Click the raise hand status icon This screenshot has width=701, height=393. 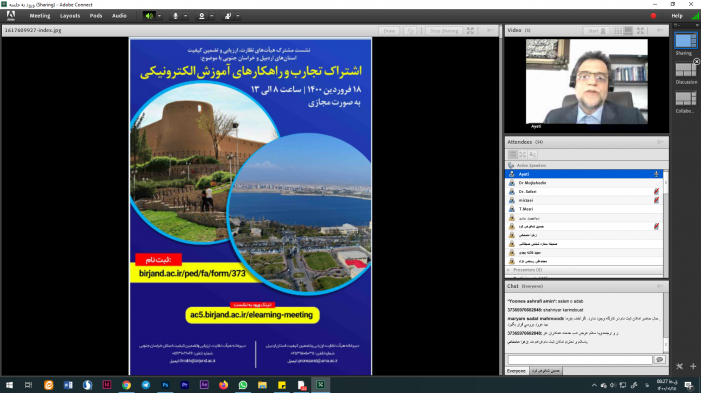click(x=228, y=16)
